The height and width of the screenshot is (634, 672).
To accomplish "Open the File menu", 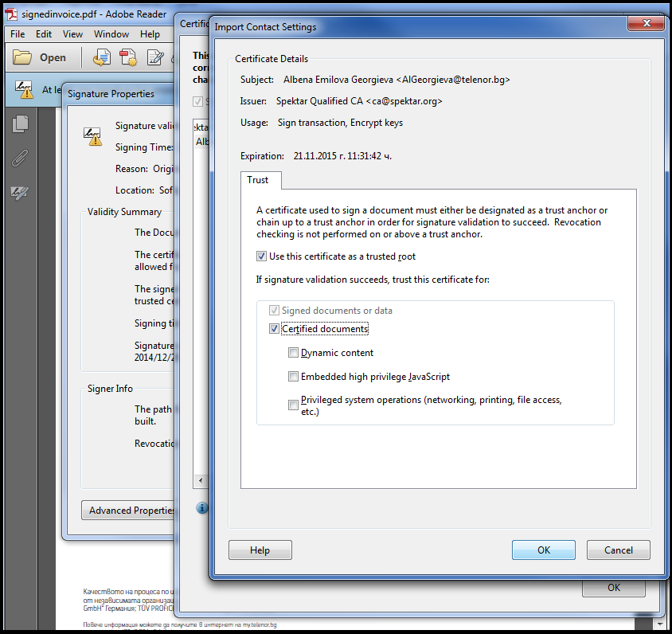I will pos(18,34).
